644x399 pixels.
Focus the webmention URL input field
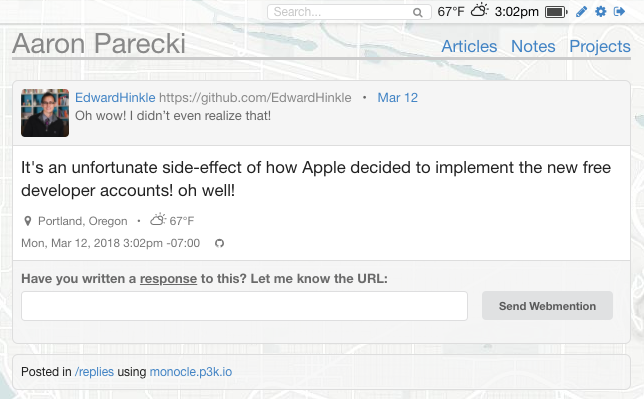[244, 306]
